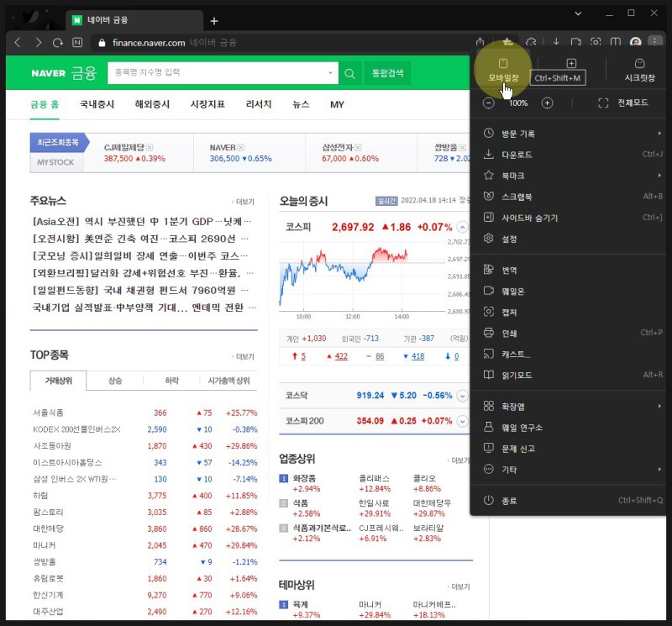Reload the page with the refresh button
This screenshot has height=626, width=672.
[58, 43]
